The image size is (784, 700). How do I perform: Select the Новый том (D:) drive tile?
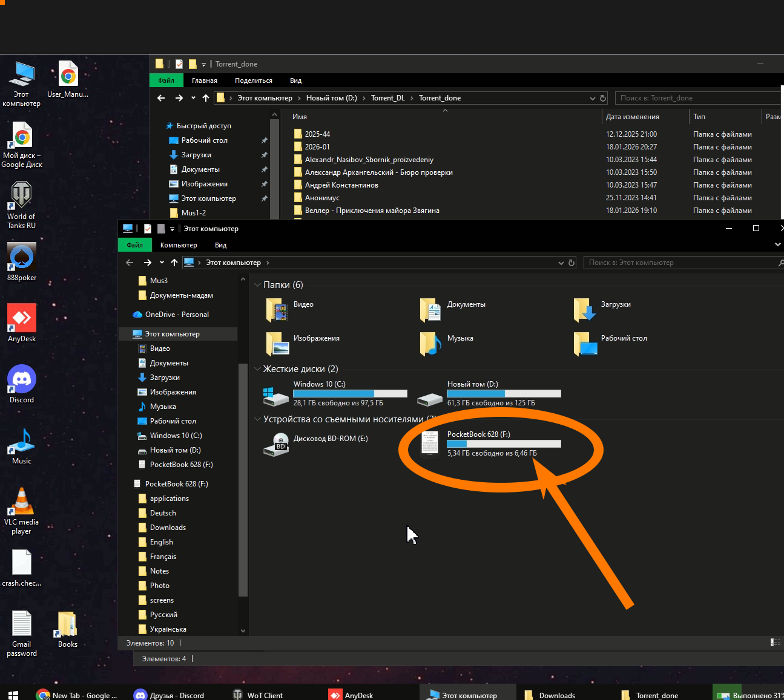click(489, 393)
